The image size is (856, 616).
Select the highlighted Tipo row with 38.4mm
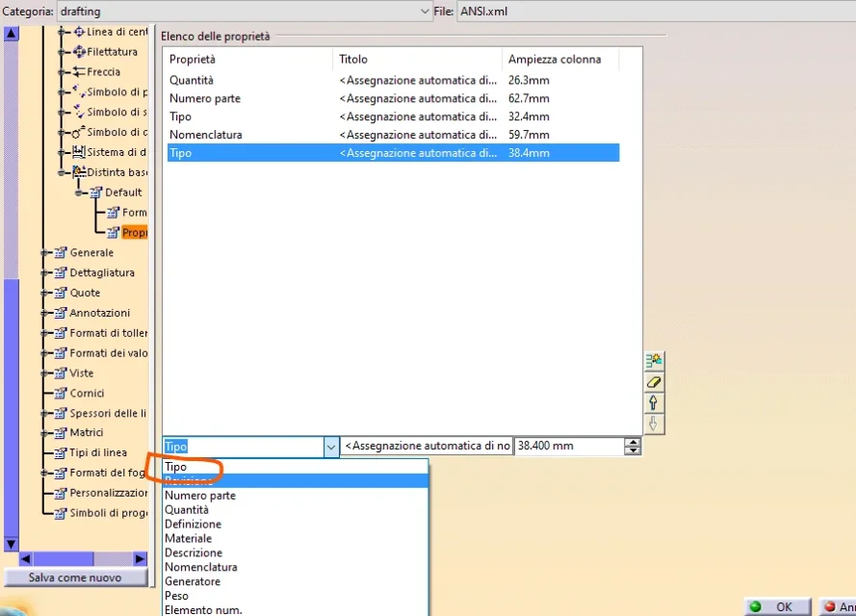tap(393, 153)
